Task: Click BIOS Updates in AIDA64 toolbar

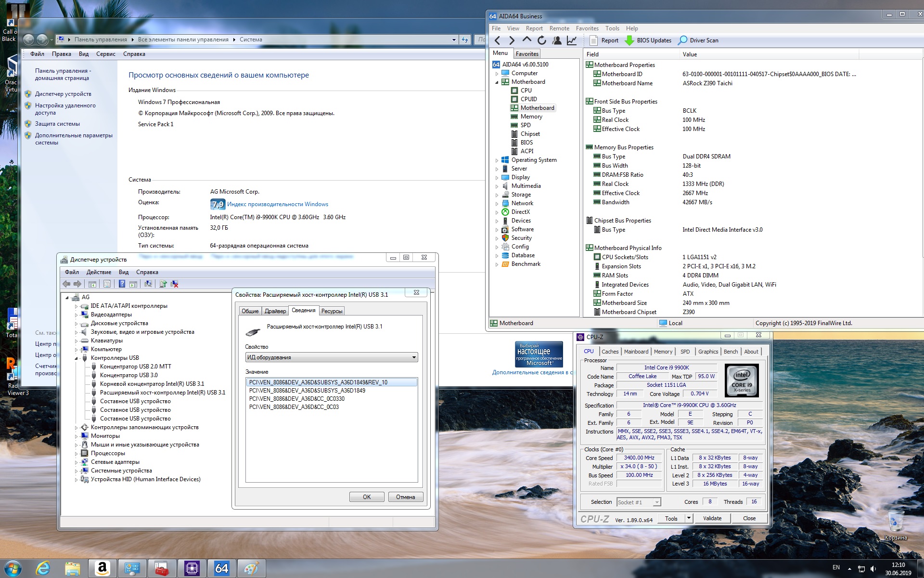Action: pos(648,40)
